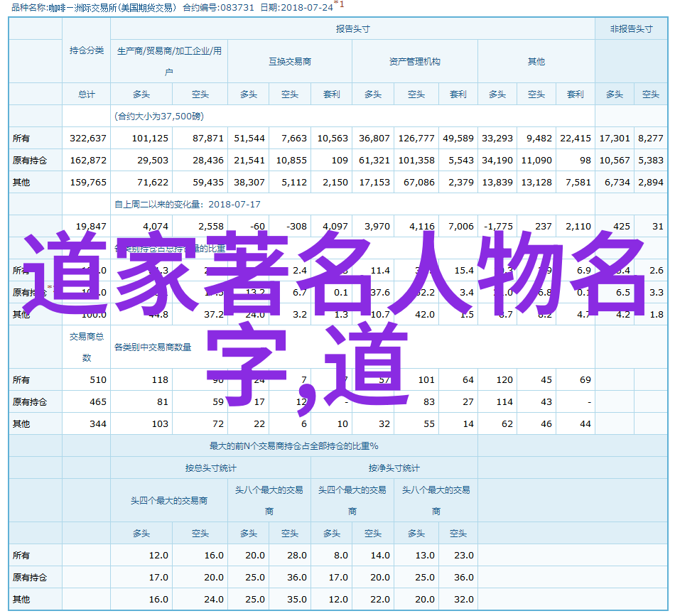675x616 pixels.
Task: Select the cell showing 162,872
Action: click(x=88, y=161)
